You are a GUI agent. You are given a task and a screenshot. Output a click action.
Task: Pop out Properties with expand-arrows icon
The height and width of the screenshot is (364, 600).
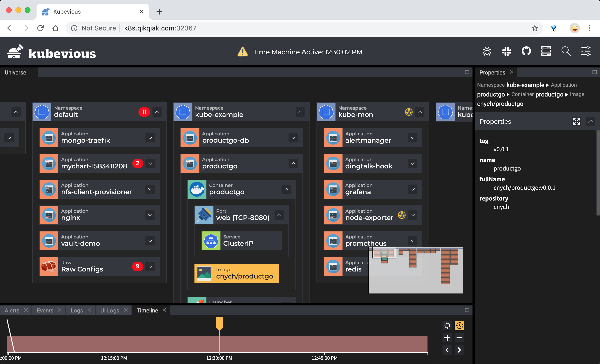tap(576, 121)
